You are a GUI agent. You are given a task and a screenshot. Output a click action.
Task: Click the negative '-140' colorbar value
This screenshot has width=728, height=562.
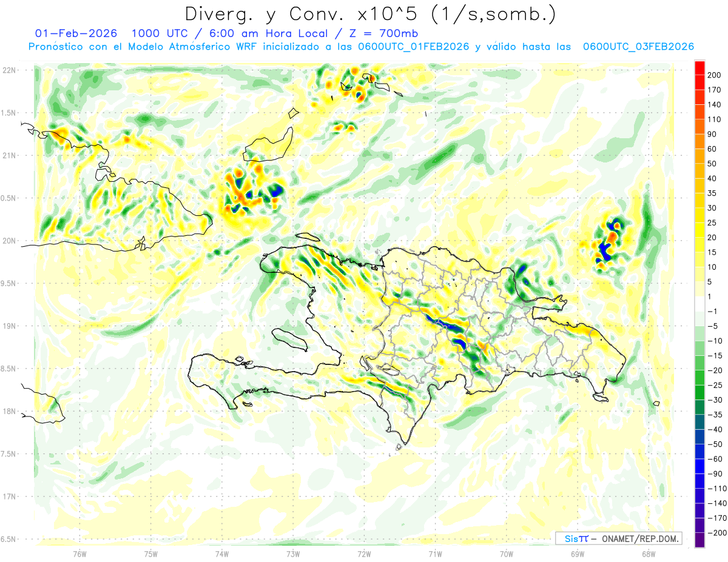click(717, 504)
